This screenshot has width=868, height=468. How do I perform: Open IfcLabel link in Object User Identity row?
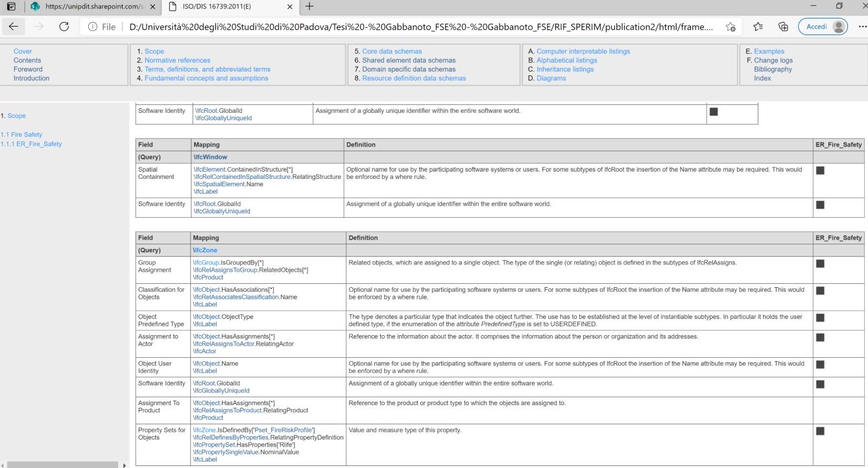coord(205,373)
